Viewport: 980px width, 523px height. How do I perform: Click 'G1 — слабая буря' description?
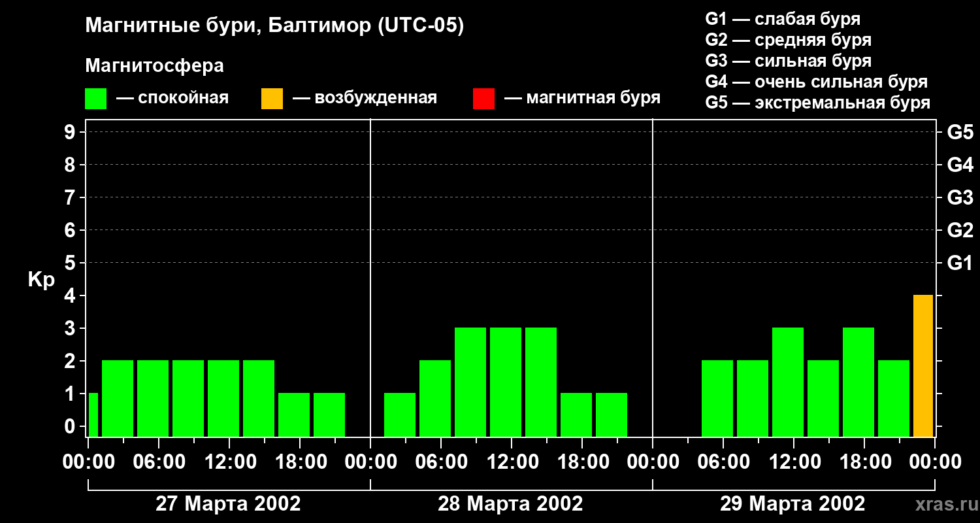(x=783, y=19)
